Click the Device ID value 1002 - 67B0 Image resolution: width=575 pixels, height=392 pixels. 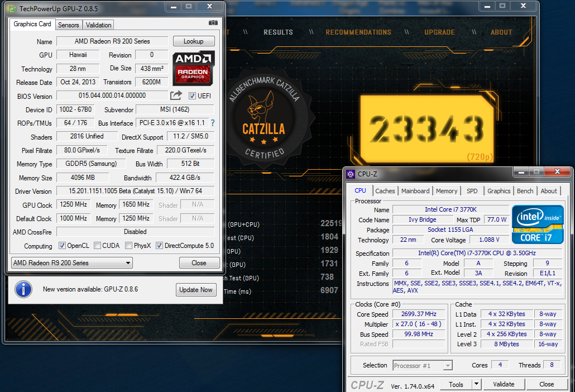click(x=75, y=109)
